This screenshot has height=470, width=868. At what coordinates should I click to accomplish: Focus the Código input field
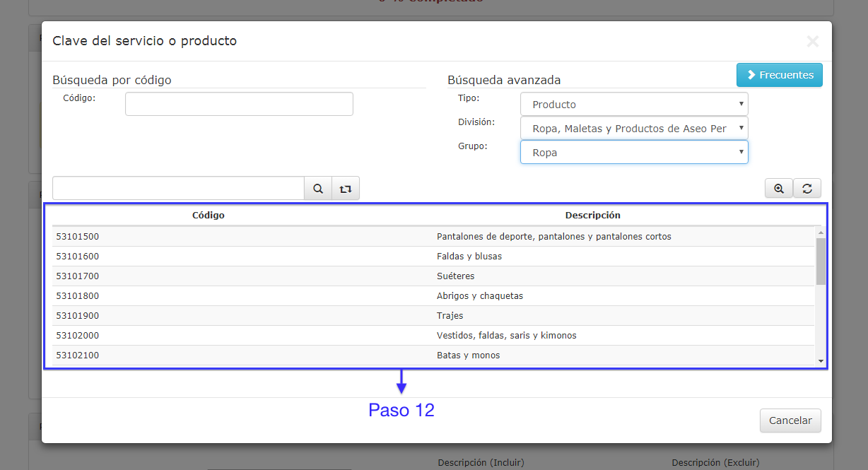click(x=239, y=104)
